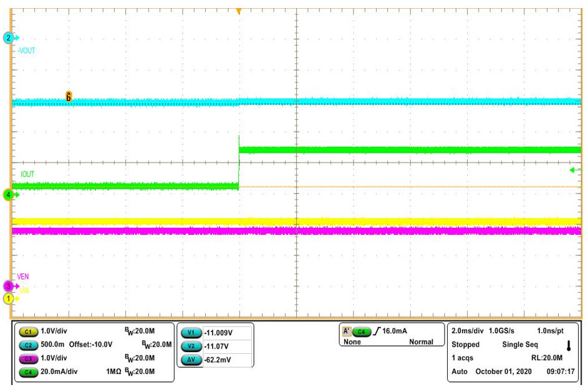Click the trigger source C4 badge

click(x=362, y=331)
